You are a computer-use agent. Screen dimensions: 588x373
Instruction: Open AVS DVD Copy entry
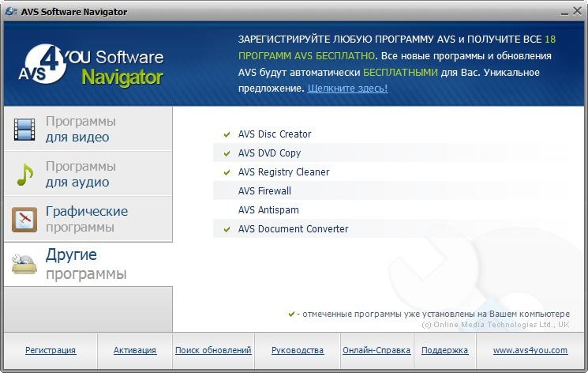click(269, 153)
